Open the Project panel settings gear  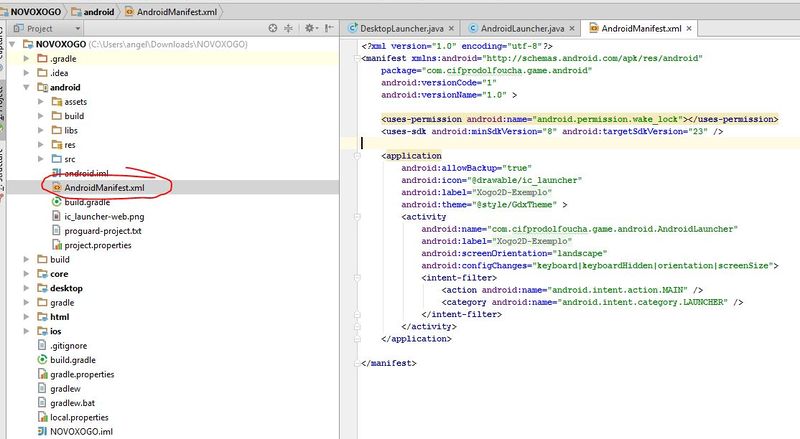311,29
